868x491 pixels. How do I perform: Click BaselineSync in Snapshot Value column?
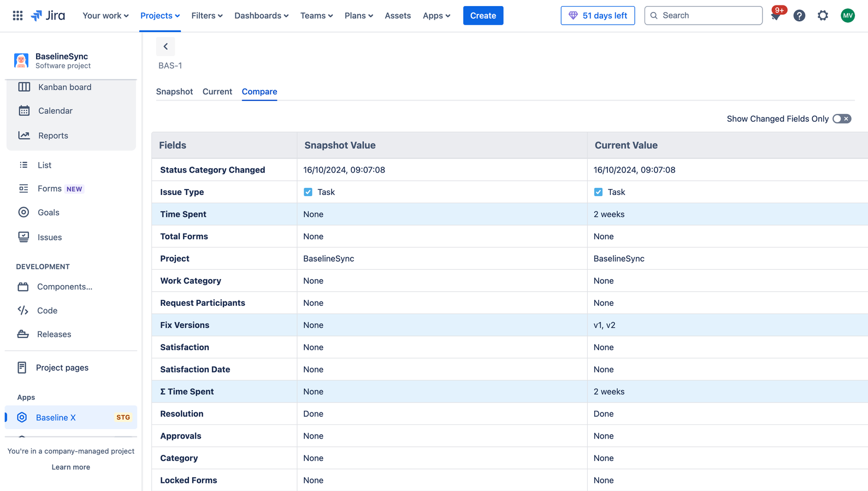coord(329,259)
